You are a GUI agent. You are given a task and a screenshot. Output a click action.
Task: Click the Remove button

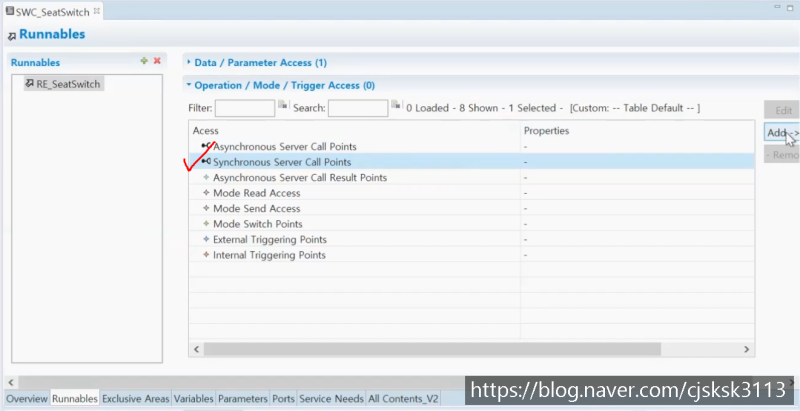pyautogui.click(x=782, y=155)
